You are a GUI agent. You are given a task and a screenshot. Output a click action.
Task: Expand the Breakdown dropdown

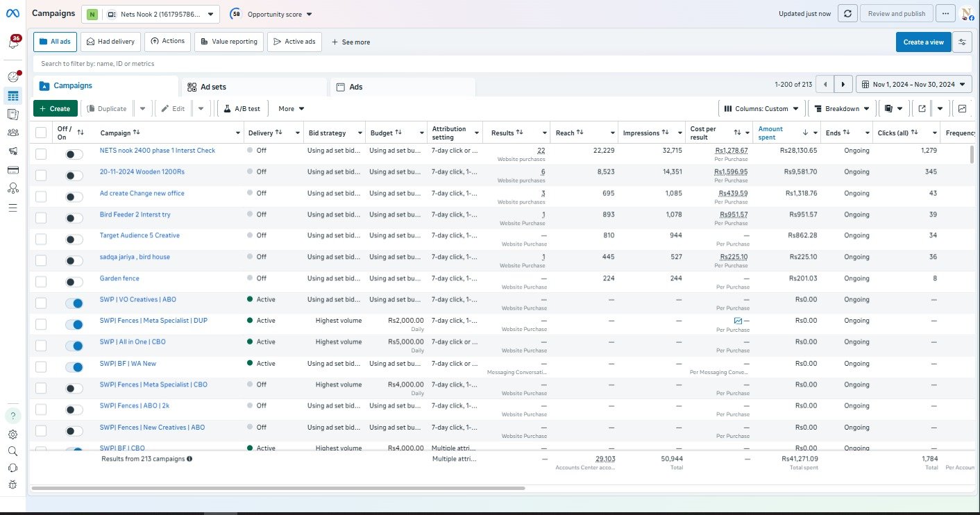point(841,109)
